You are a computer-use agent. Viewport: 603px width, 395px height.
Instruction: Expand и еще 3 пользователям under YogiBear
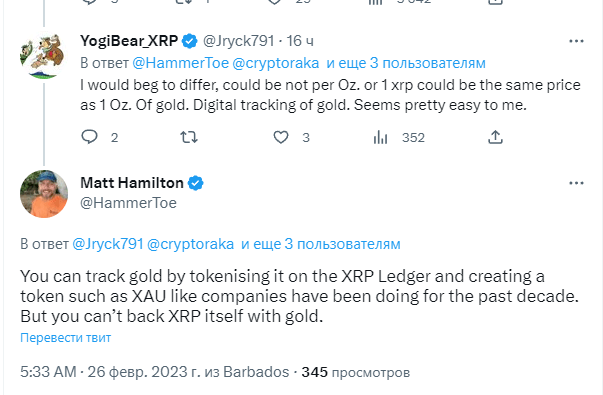(406, 63)
